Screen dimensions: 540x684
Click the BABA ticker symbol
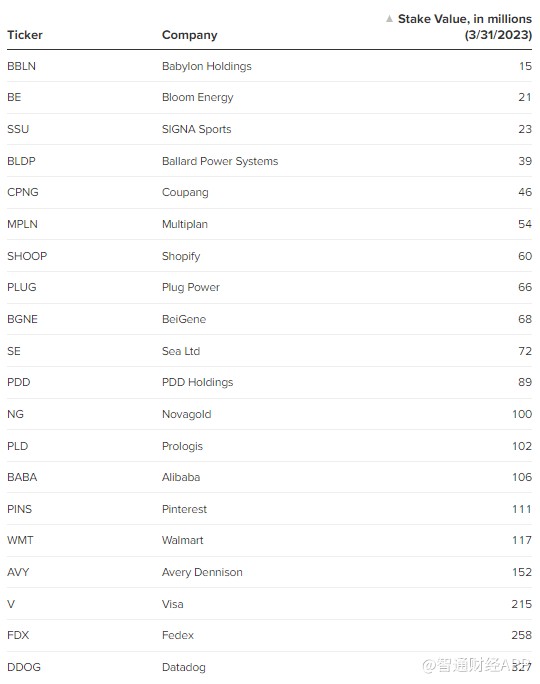click(22, 477)
